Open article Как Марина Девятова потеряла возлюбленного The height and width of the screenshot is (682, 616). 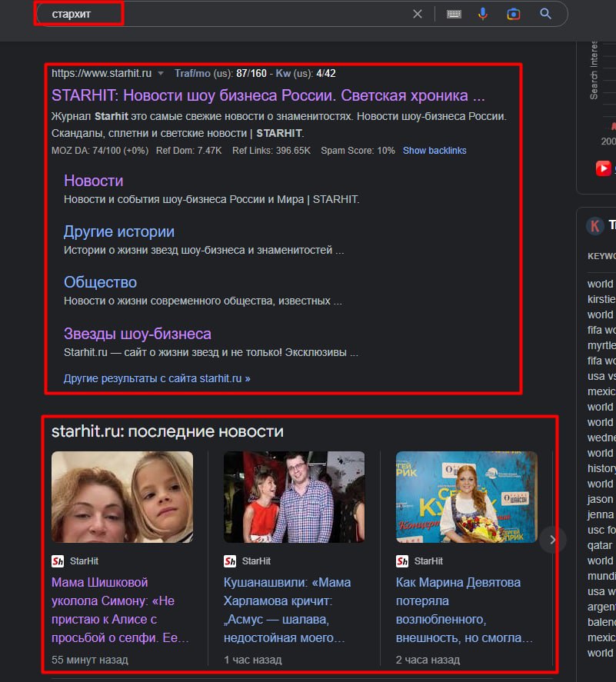coord(464,610)
